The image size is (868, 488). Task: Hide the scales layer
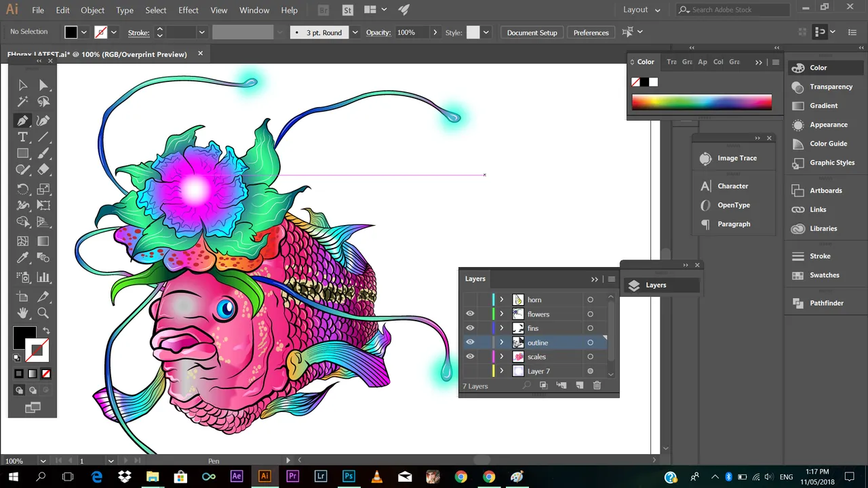click(470, 357)
